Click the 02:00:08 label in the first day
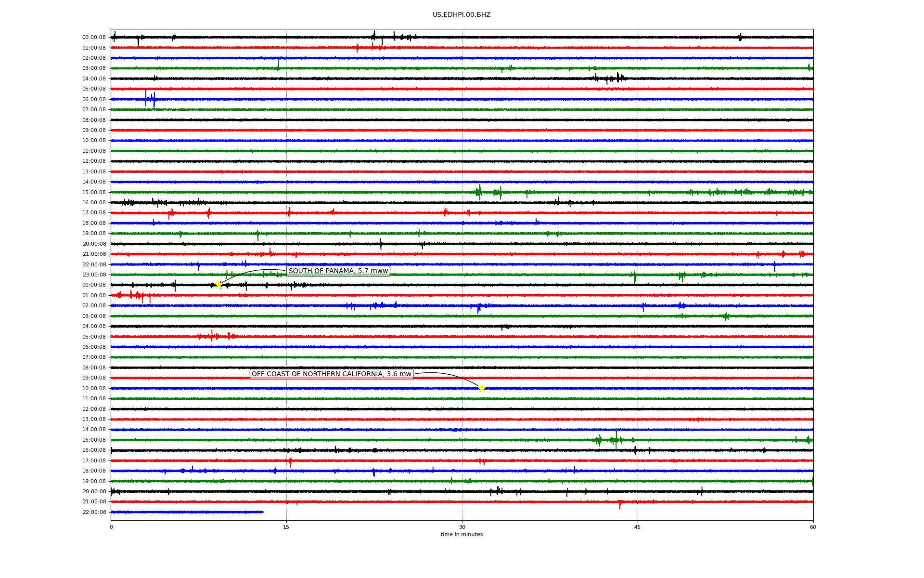 [x=94, y=58]
